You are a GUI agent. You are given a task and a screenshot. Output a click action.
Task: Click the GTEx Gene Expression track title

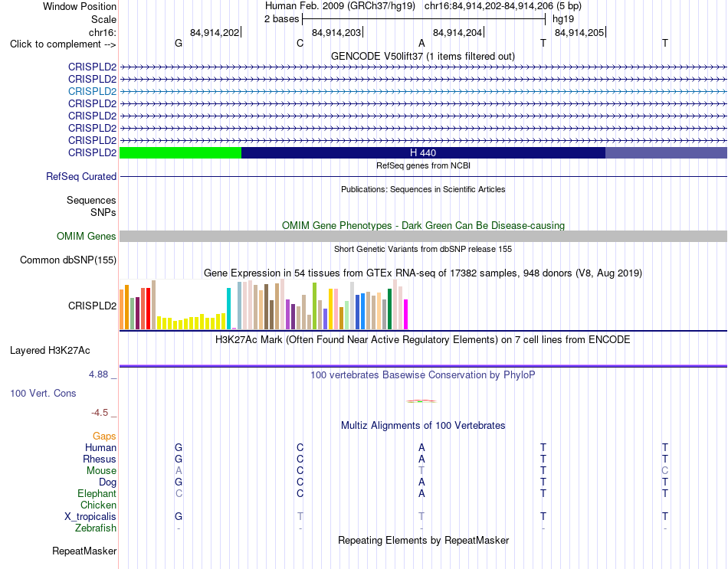[x=423, y=273]
